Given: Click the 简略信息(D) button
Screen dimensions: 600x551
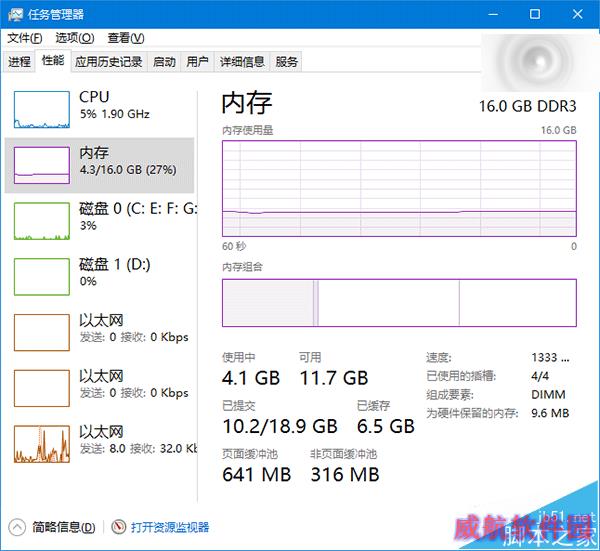Looking at the screenshot, I should (x=64, y=527).
